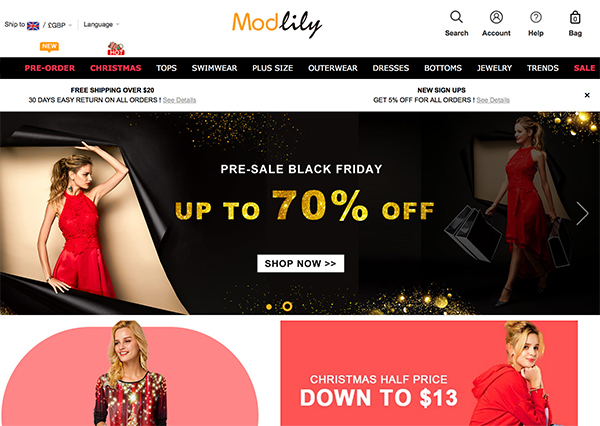Viewport: 600px width, 426px height.
Task: Click the HOT gift badge icon
Action: pyautogui.click(x=116, y=49)
